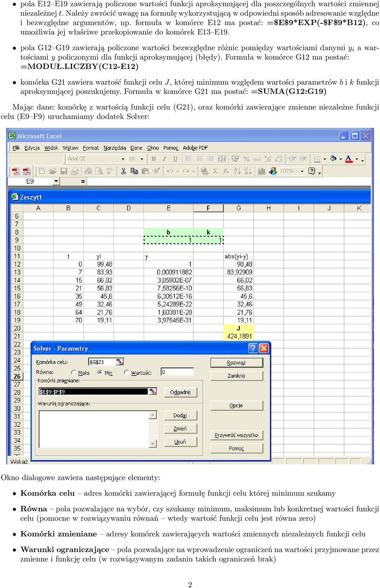Image resolution: width=380 pixels, height=588 pixels.
Task: Click cell containing 0,000911882
Action: pyautogui.click(x=169, y=272)
